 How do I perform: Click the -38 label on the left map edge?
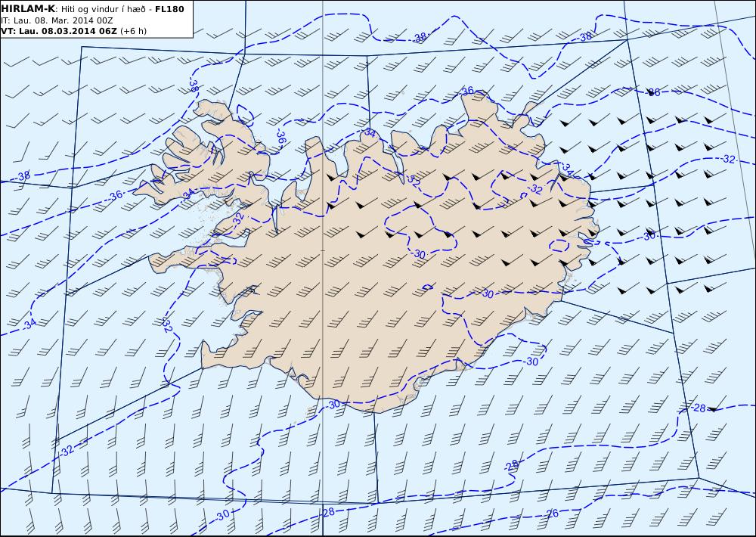[x=22, y=176]
